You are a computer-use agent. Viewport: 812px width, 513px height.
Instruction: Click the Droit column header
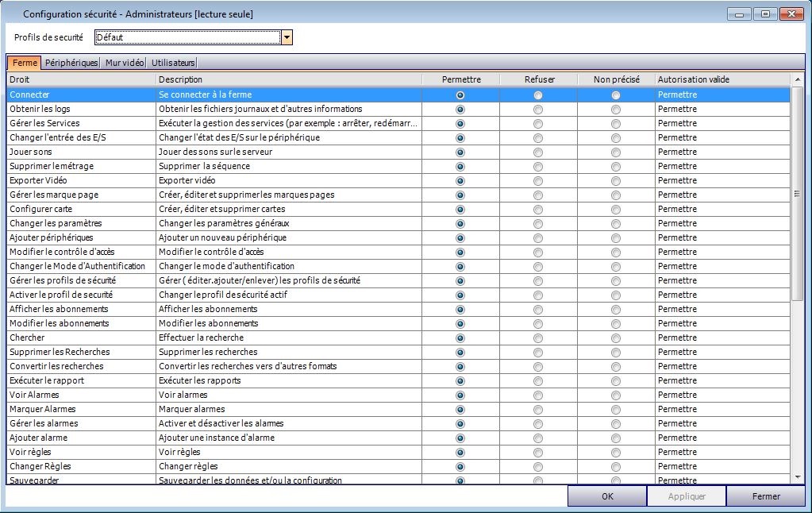click(81, 79)
